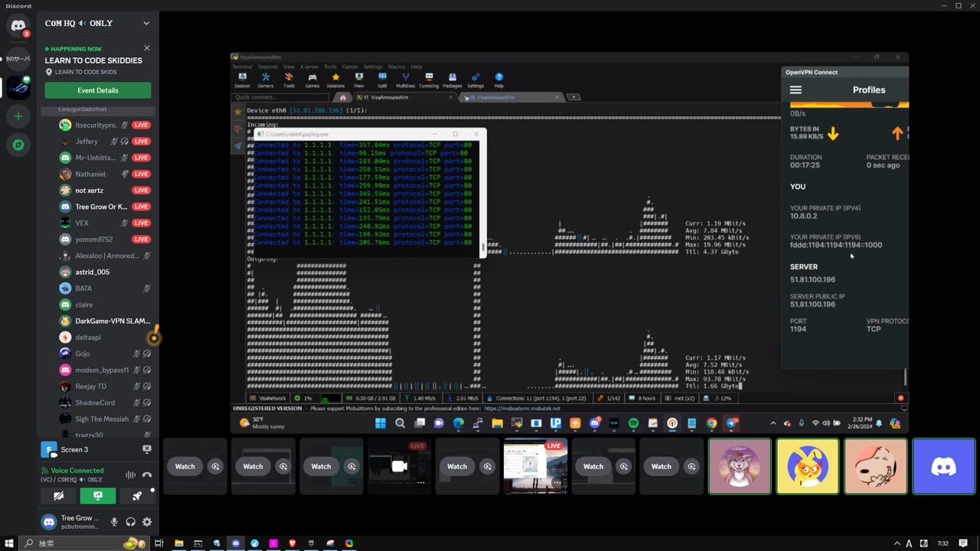Open MobaXterm Terminal menu in the stream

click(242, 67)
